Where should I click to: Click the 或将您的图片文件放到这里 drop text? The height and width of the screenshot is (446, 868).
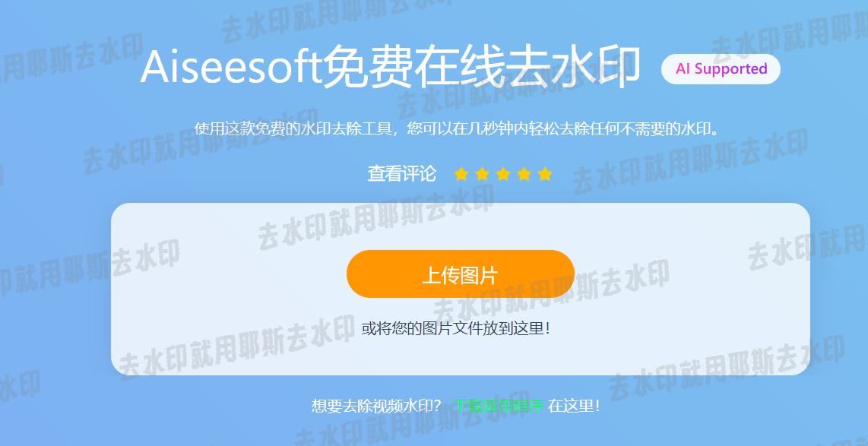pos(457,329)
